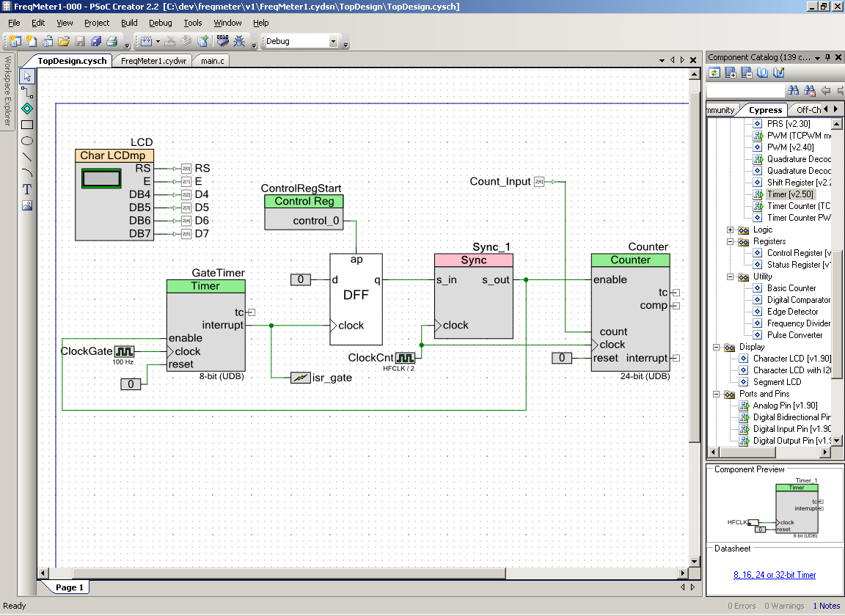Start debugging with the bug toolbar icon

coord(240,41)
